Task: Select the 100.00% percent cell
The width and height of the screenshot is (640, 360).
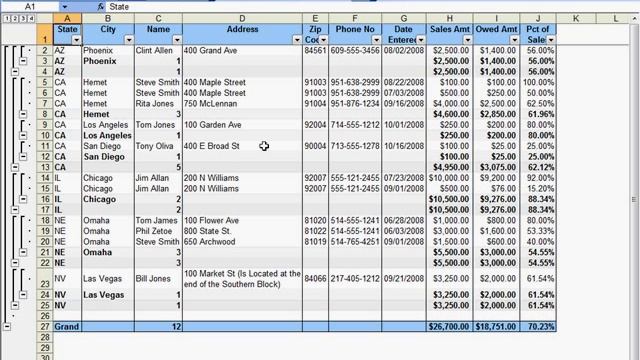Action: click(538, 82)
